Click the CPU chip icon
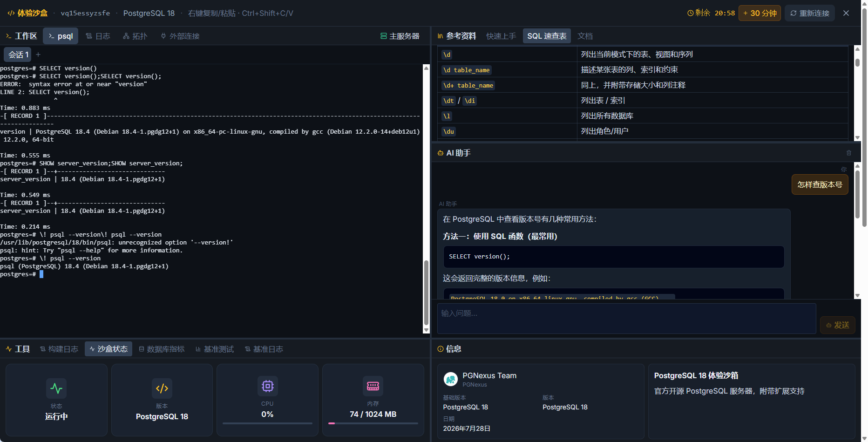868x442 pixels. (x=267, y=386)
